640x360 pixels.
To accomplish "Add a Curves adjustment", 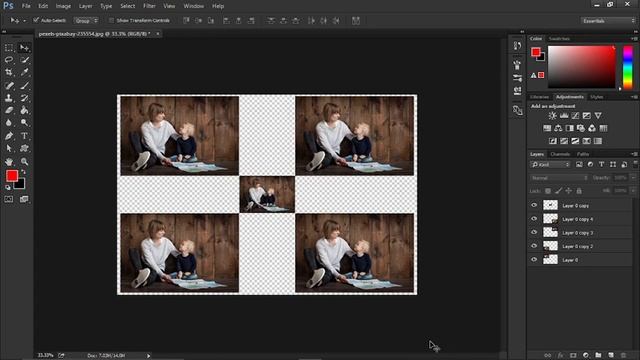I will pos(575,116).
